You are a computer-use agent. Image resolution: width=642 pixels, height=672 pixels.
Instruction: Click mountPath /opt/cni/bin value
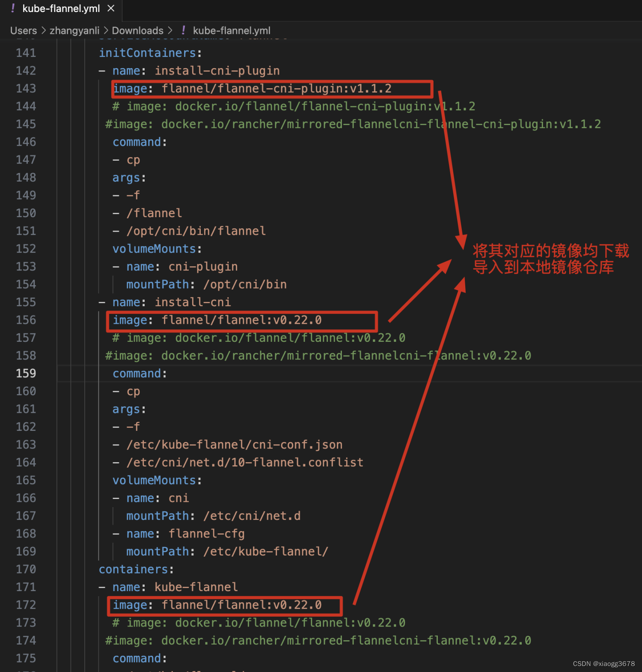pyautogui.click(x=245, y=284)
